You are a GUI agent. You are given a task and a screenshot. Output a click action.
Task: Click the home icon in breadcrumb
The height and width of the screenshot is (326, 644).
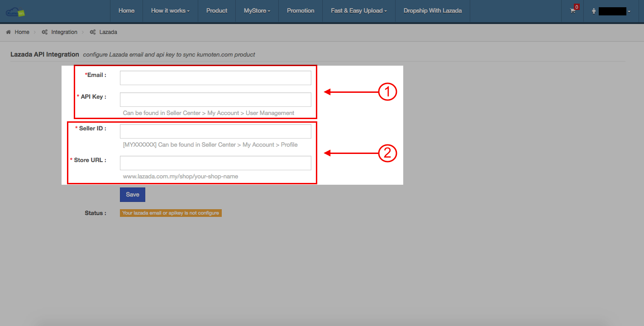tap(8, 32)
